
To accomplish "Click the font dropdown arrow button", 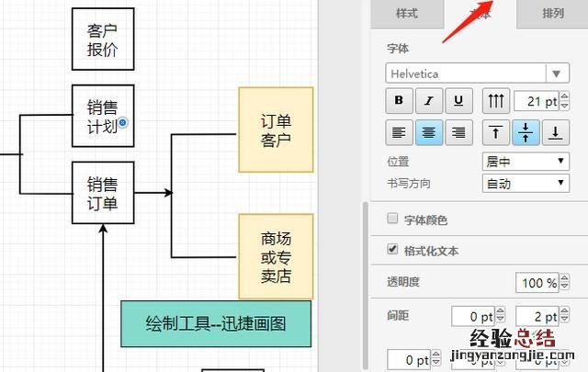I will tap(557, 73).
